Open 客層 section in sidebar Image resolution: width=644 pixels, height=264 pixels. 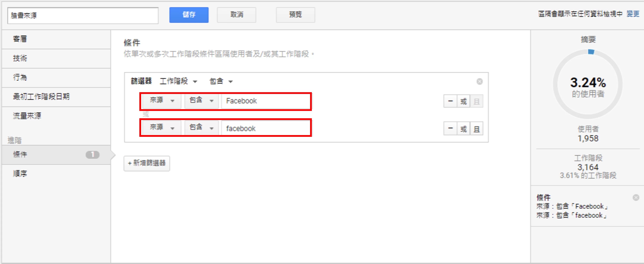[x=20, y=39]
